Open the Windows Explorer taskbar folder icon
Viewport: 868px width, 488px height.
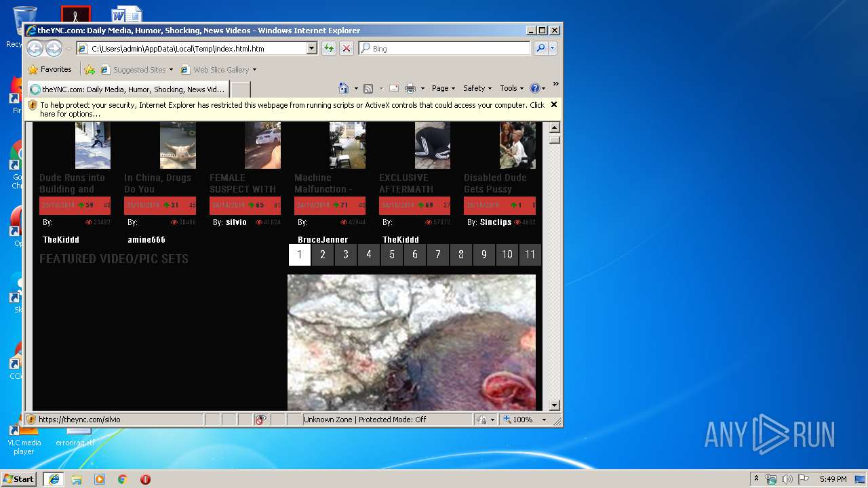tap(77, 479)
